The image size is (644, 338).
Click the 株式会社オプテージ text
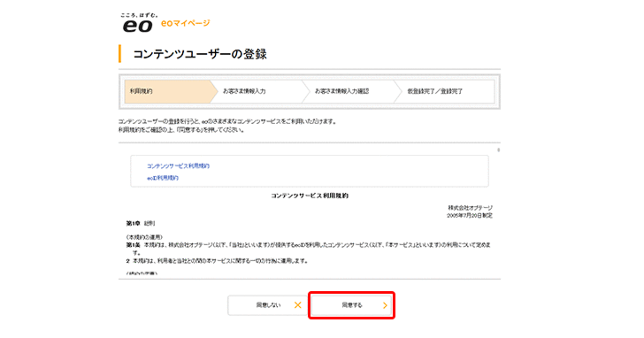(x=470, y=208)
